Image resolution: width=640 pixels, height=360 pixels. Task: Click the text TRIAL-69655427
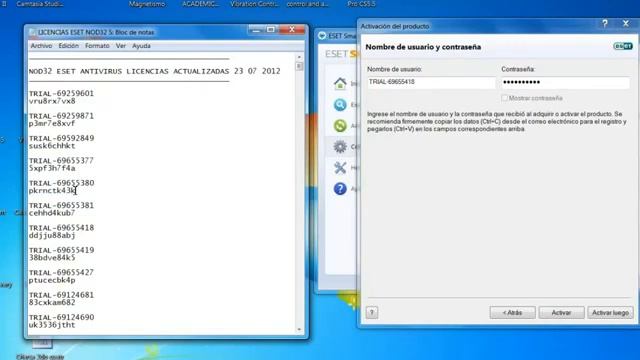click(x=61, y=272)
